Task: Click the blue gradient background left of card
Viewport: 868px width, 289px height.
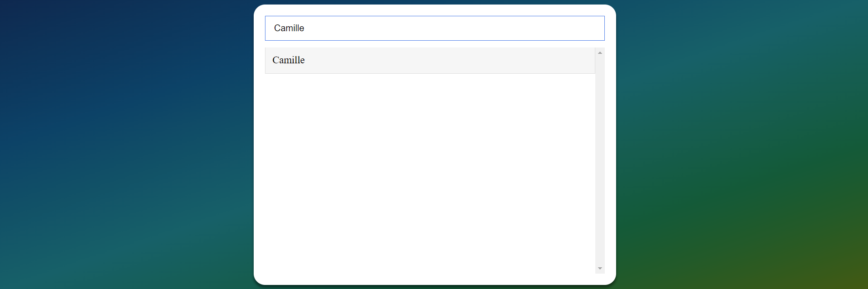Action: click(127, 145)
